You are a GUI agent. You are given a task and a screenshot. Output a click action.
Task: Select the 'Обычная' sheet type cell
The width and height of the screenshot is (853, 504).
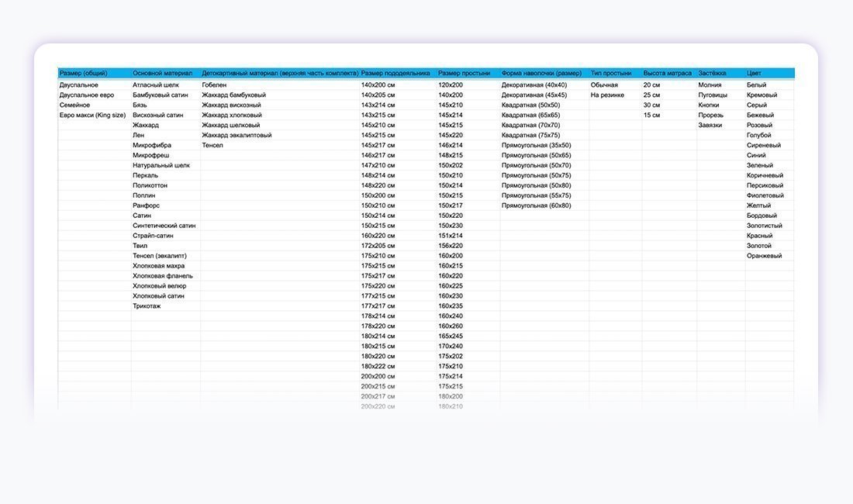(x=604, y=85)
